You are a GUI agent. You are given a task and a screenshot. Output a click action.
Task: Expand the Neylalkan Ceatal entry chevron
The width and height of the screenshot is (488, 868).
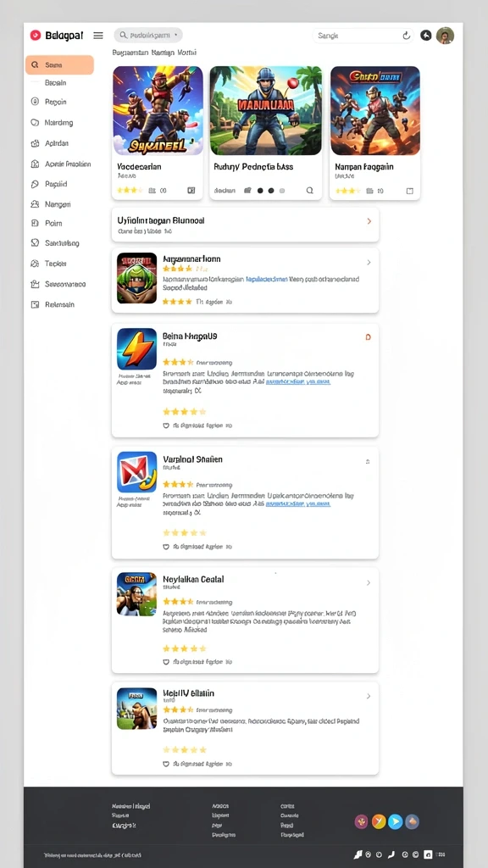tap(369, 583)
